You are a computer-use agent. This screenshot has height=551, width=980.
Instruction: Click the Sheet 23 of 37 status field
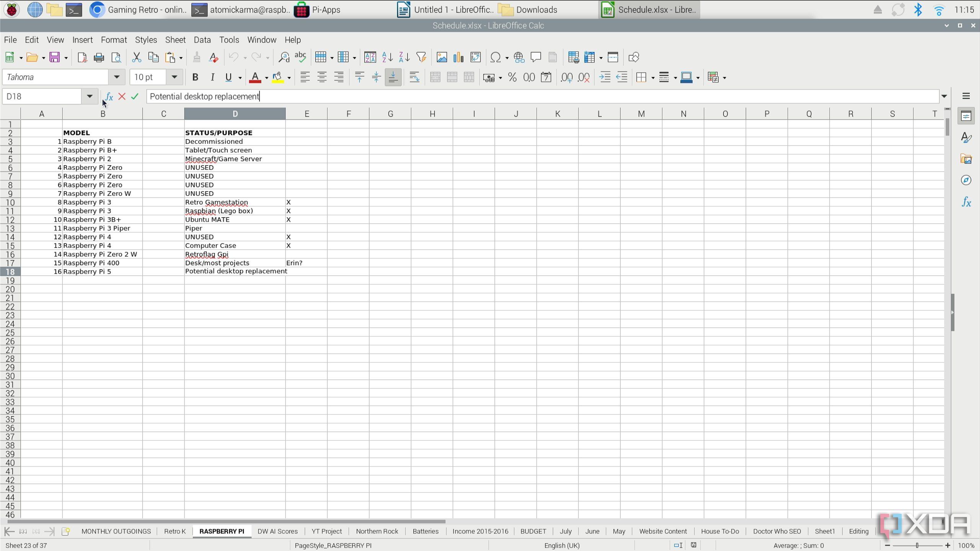(x=26, y=546)
